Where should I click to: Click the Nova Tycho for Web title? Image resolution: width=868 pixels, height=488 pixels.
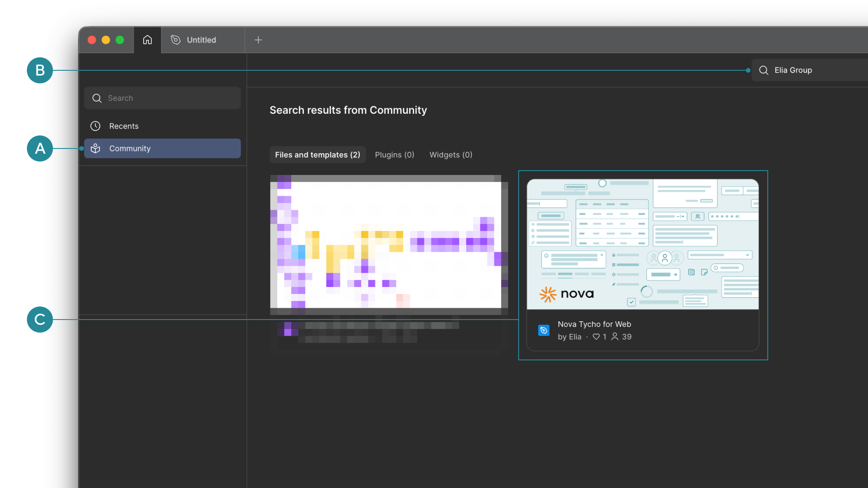coord(594,324)
